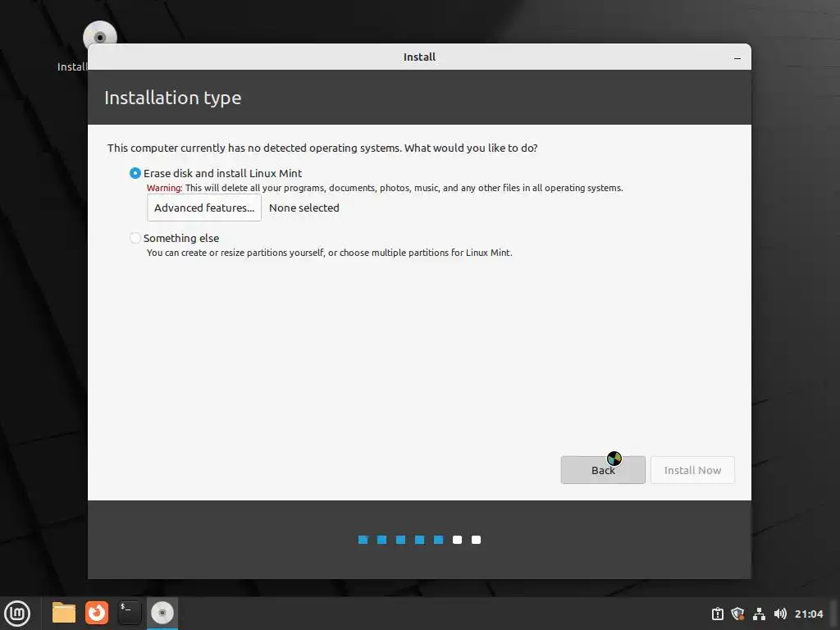
Task: Click the 'Installation type' heading
Action: point(172,98)
